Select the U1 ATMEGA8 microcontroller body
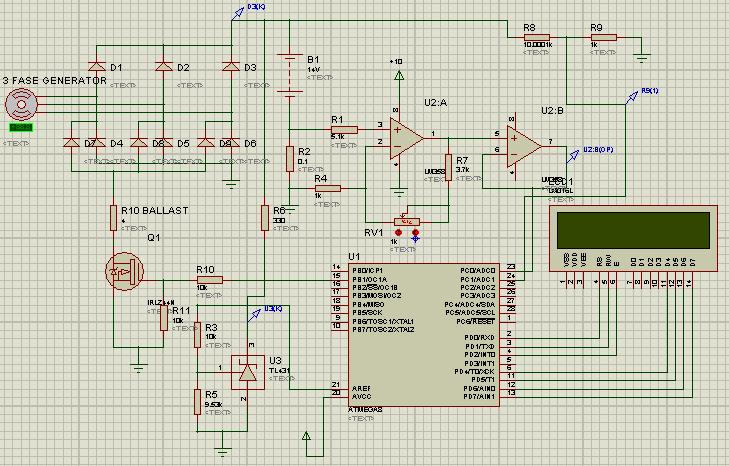 click(x=424, y=335)
